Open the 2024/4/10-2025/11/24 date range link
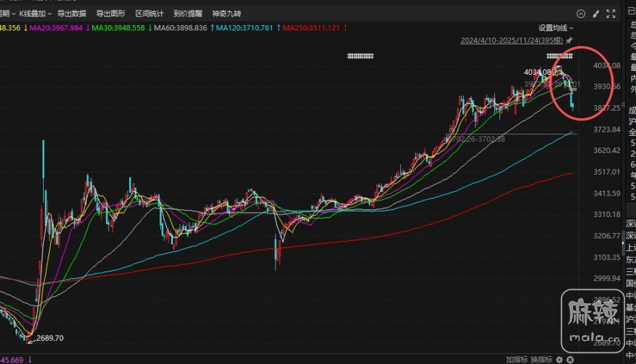Image resolution: width=636 pixels, height=364 pixels. [x=511, y=40]
